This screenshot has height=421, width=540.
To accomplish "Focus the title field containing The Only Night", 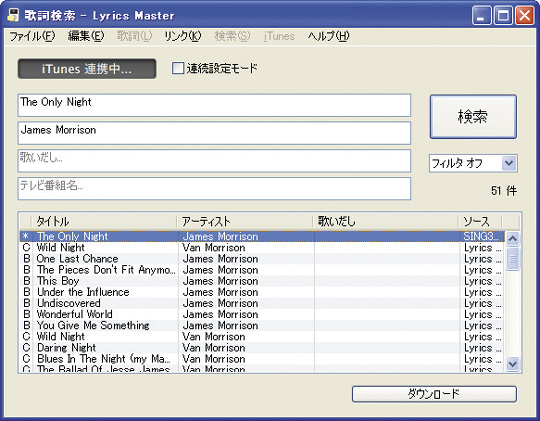I will pyautogui.click(x=214, y=105).
